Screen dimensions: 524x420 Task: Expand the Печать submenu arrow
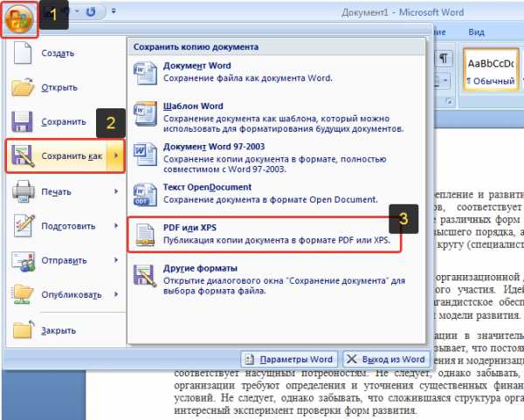coord(116,191)
